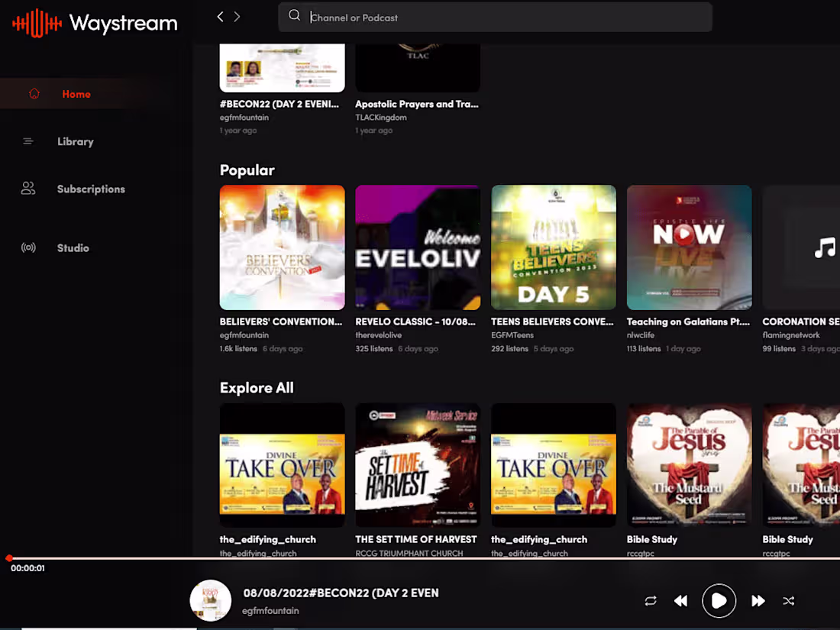Open the BELIEVERS' CONVENTION podcast

tap(282, 247)
